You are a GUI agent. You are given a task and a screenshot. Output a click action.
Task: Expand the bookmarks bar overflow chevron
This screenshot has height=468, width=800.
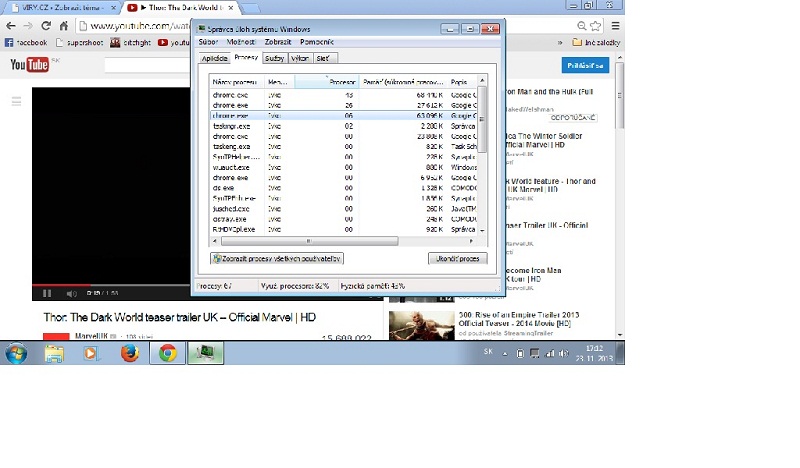click(560, 42)
